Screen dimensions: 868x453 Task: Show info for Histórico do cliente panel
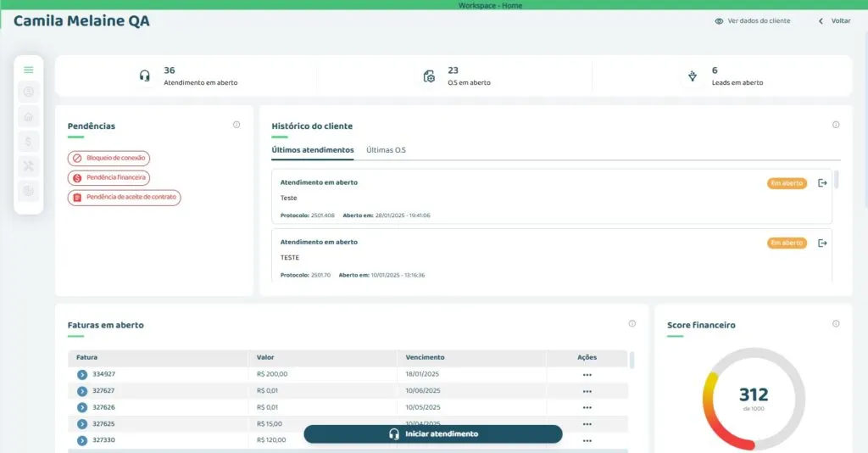[x=836, y=125]
